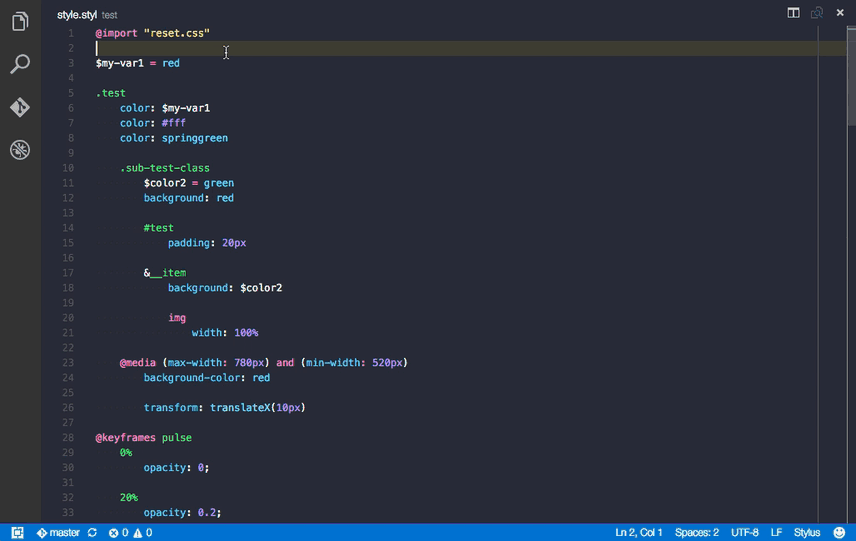Screen dimensions: 856x541
Task: Switch the master git branch
Action: click(59, 533)
